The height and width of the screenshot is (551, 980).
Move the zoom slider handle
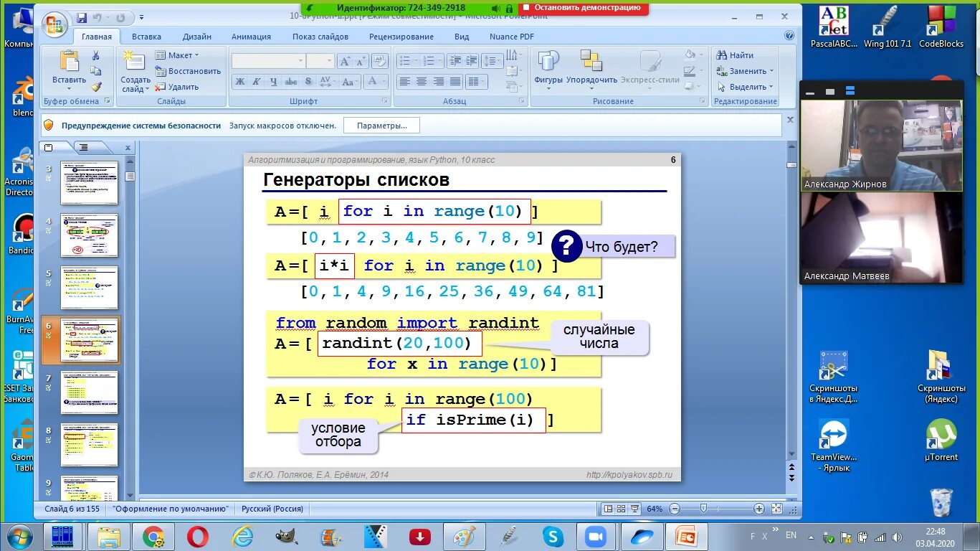tap(703, 508)
